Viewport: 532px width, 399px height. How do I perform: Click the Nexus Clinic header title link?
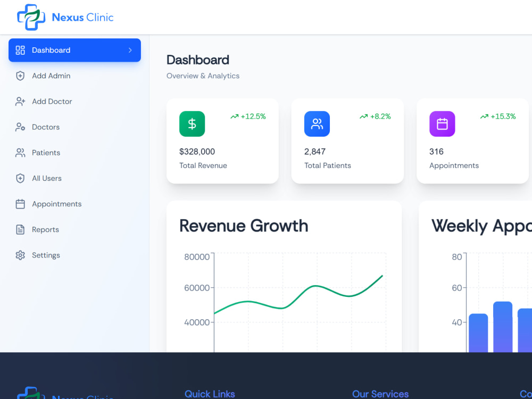point(82,18)
